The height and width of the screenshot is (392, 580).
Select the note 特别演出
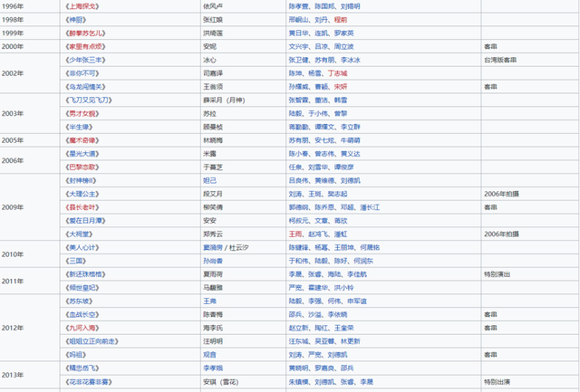click(x=498, y=274)
